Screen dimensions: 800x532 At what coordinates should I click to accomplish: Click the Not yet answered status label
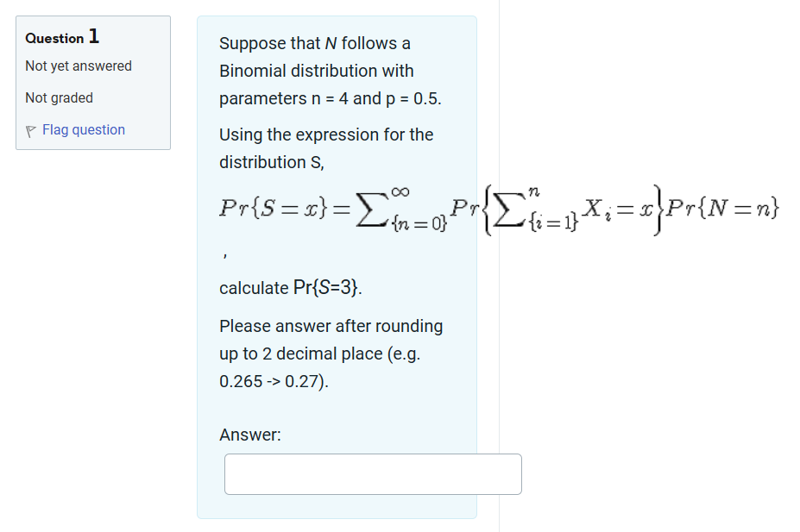[78, 66]
